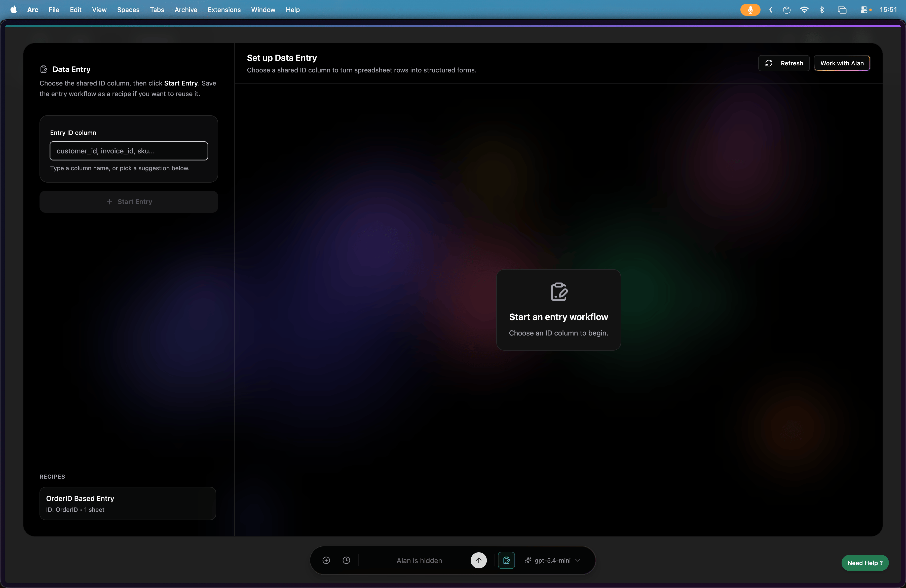Click the add plus-circle icon in bottom bar
This screenshot has height=588, width=906.
pos(326,560)
